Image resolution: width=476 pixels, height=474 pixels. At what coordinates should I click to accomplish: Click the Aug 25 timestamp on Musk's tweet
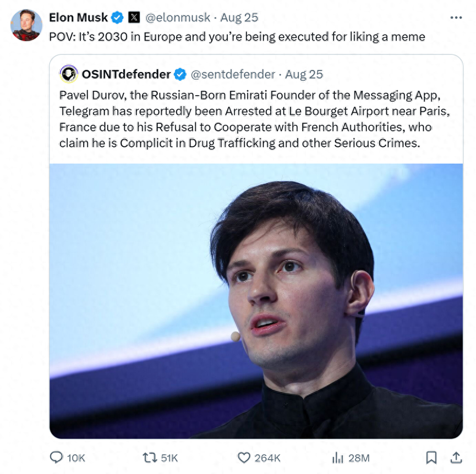point(239,18)
